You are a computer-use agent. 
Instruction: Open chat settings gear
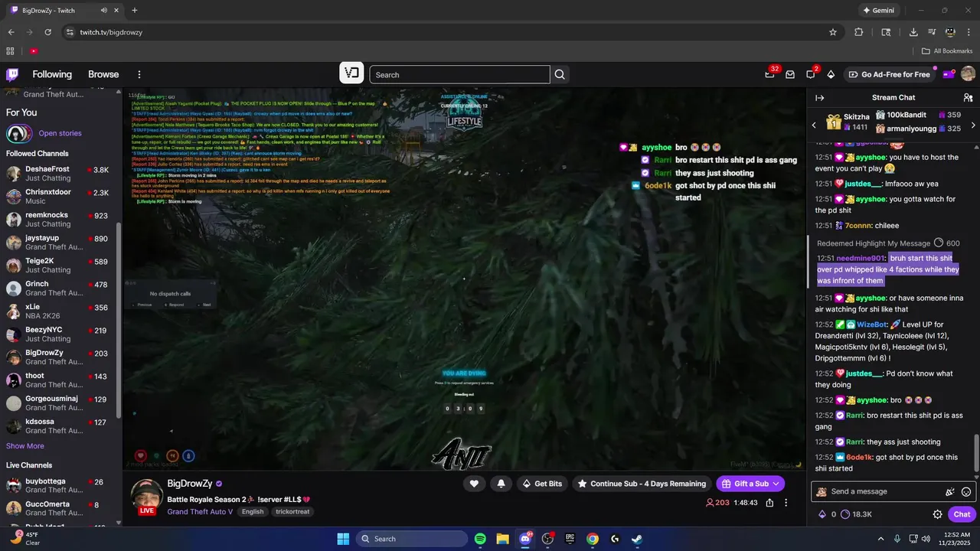pos(937,514)
